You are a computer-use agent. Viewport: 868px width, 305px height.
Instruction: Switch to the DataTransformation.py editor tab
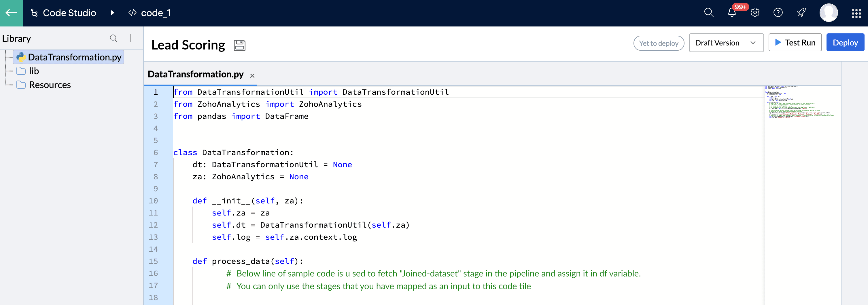[x=195, y=75]
